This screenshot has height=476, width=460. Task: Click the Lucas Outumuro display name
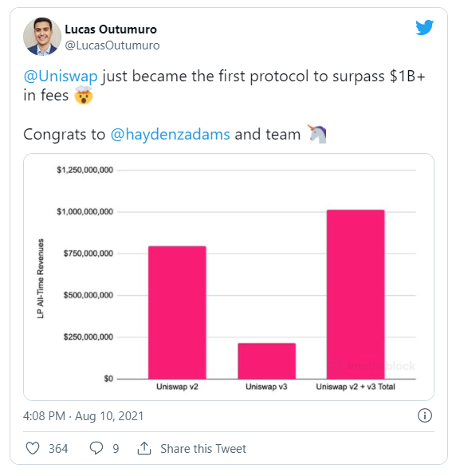(111, 30)
